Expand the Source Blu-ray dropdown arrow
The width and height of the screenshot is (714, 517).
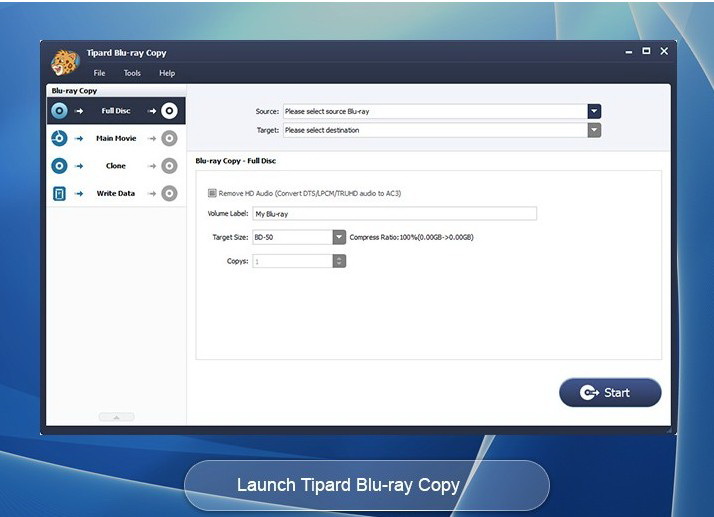(594, 111)
